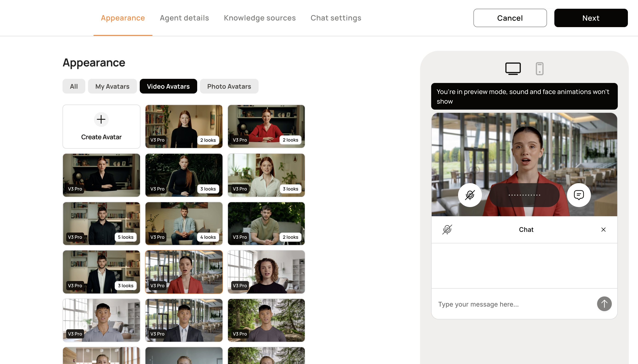
Task: Open Chat settings tab
Action: tap(336, 18)
